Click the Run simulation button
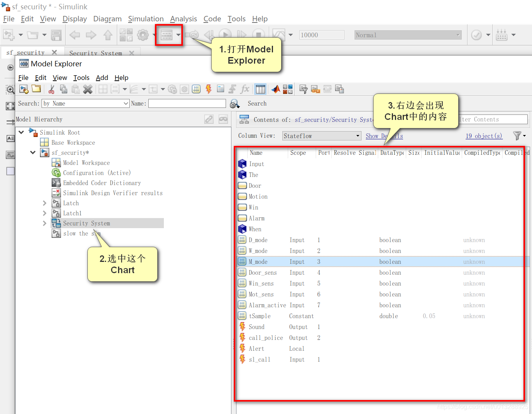The image size is (532, 414). click(x=225, y=35)
